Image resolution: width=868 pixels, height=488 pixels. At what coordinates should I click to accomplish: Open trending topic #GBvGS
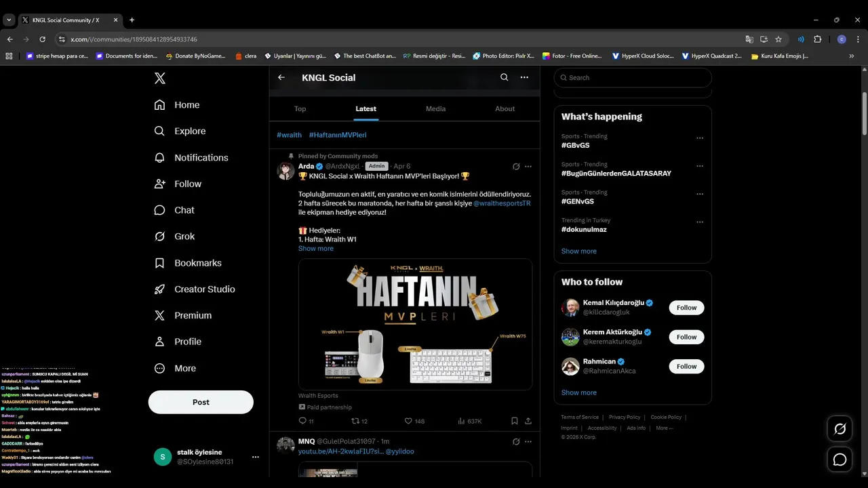coord(575,145)
